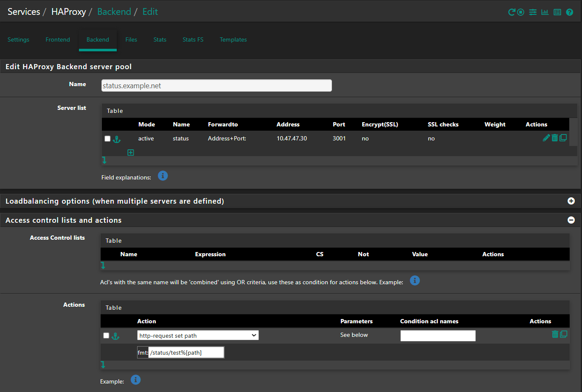Viewport: 582px width, 392px height.
Task: Click the Forwardto column header
Action: (x=223, y=124)
